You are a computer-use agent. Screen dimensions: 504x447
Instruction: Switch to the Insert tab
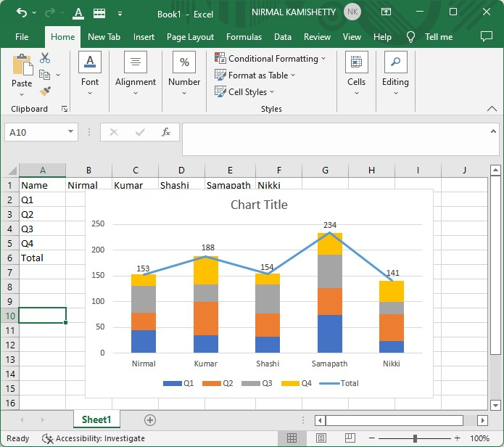[x=144, y=37]
